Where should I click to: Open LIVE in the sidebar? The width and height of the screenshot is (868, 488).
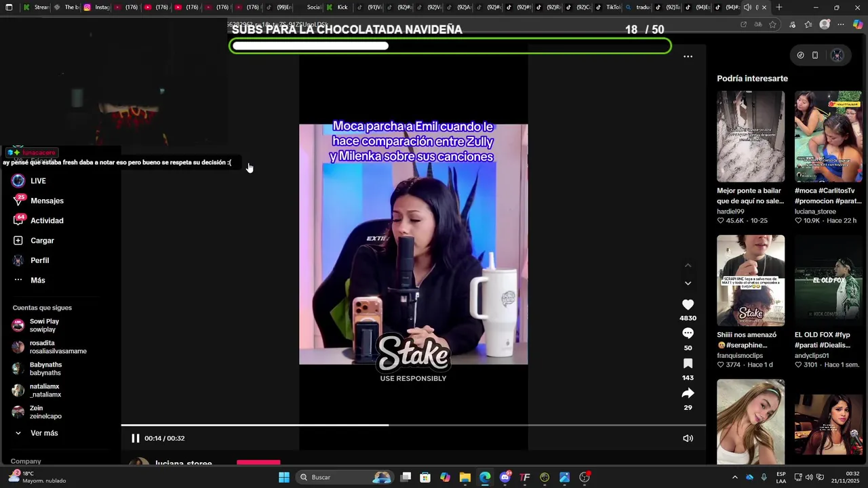pos(38,181)
